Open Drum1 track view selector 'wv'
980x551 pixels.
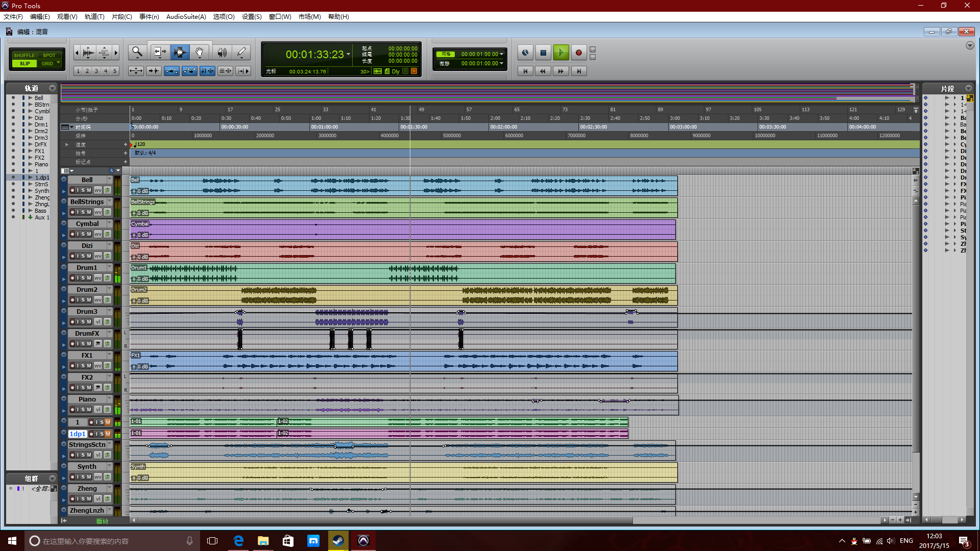[98, 278]
